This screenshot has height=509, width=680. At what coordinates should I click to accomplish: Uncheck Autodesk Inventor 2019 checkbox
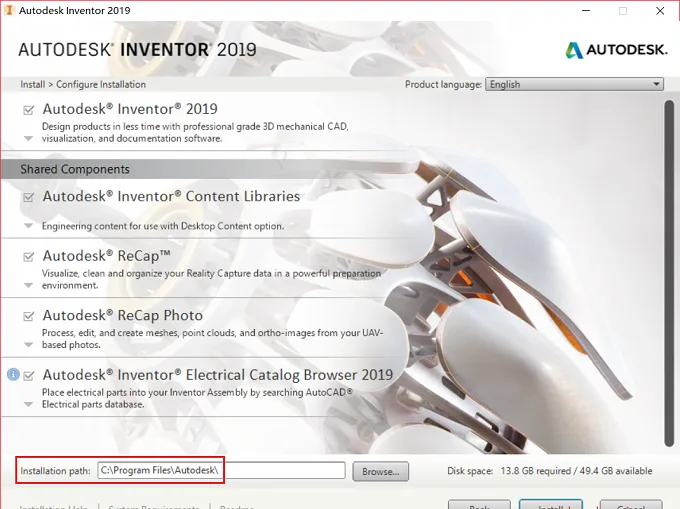click(x=29, y=110)
